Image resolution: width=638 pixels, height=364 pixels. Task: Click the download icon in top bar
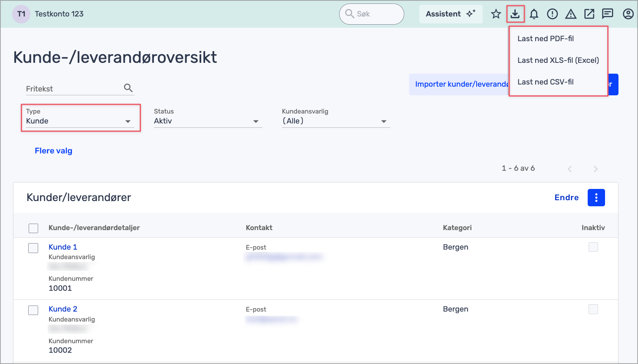pos(515,14)
